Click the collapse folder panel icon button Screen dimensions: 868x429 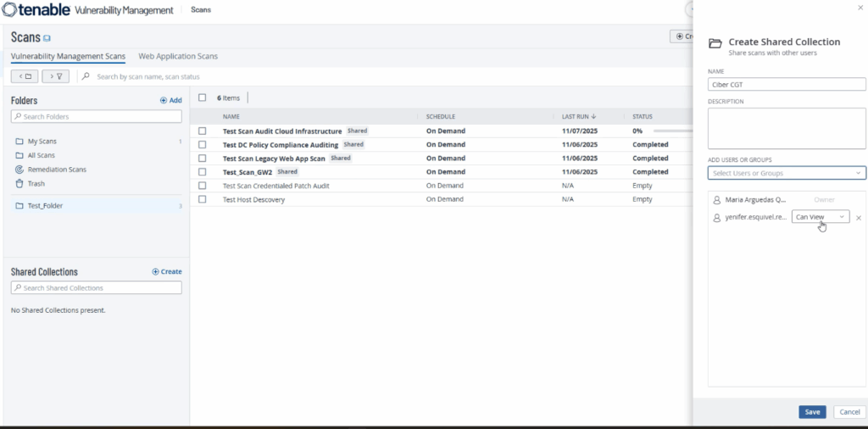pyautogui.click(x=24, y=76)
